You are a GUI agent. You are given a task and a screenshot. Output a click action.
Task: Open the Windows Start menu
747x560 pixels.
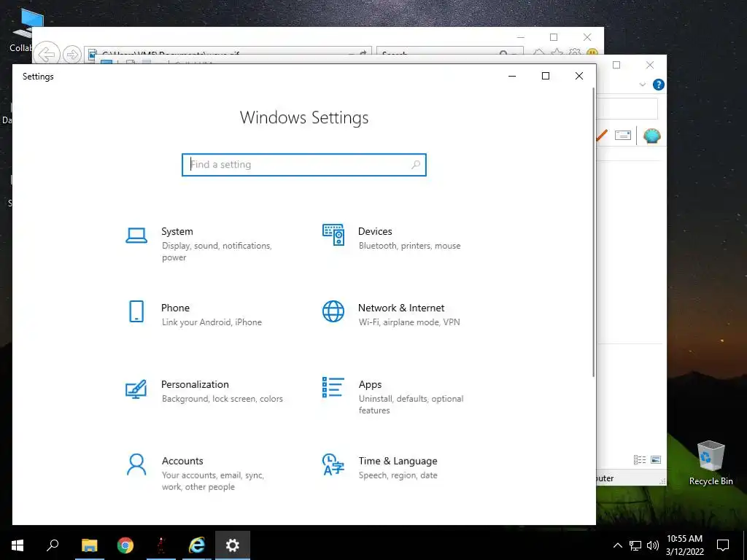[x=18, y=545]
